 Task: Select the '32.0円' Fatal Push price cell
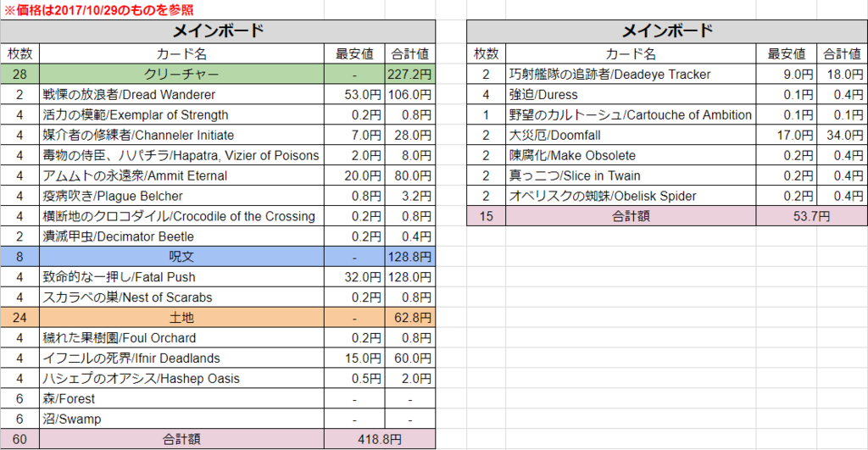(x=354, y=277)
